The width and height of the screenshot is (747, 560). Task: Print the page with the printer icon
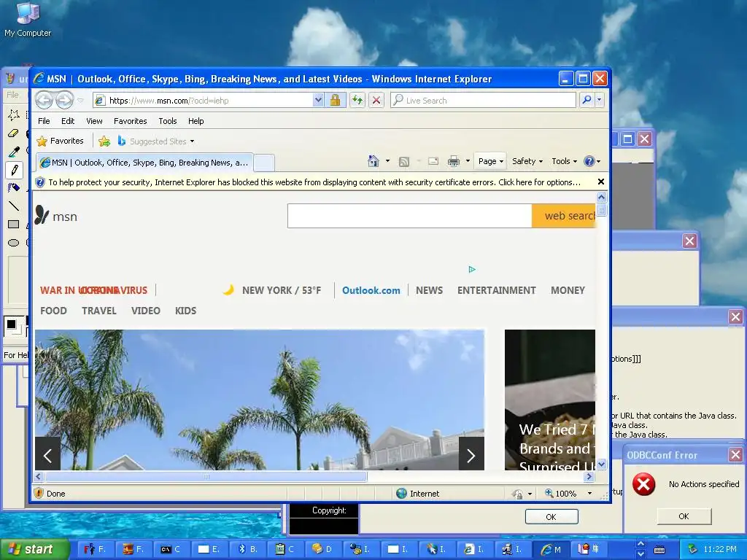[454, 161]
